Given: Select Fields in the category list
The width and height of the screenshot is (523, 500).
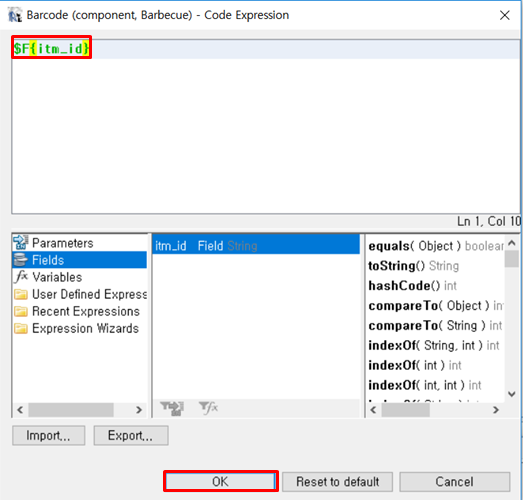Looking at the screenshot, I should pyautogui.click(x=79, y=260).
